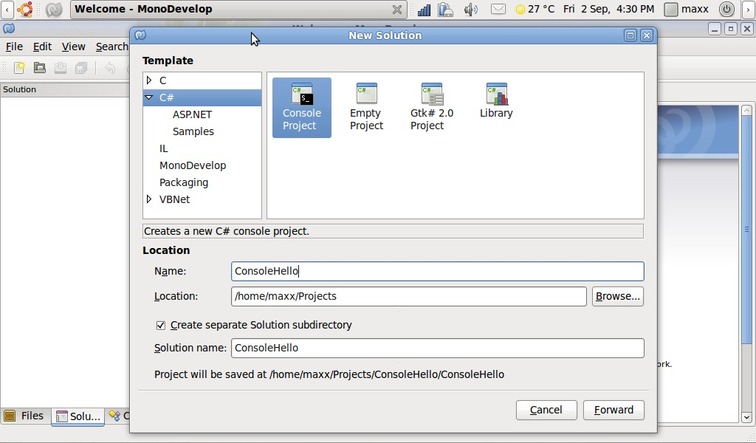Click the Save All toolbar icon
This screenshot has width=756, height=443.
click(81, 68)
